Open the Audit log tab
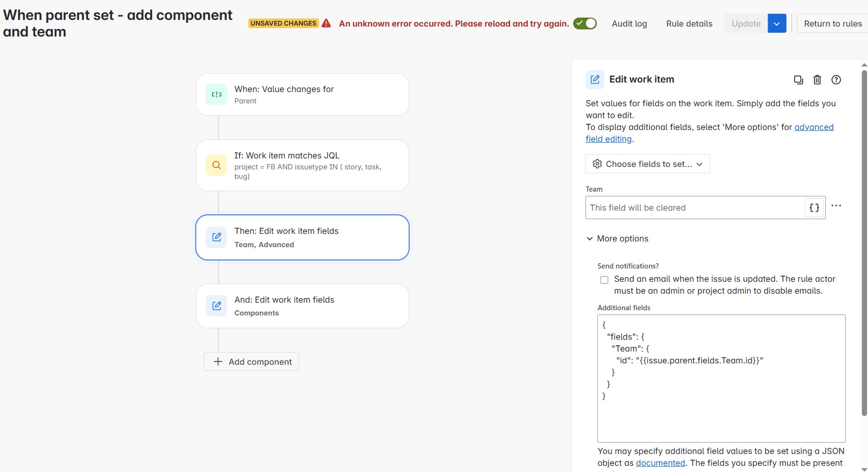Viewport: 868px width, 472px height. [629, 24]
